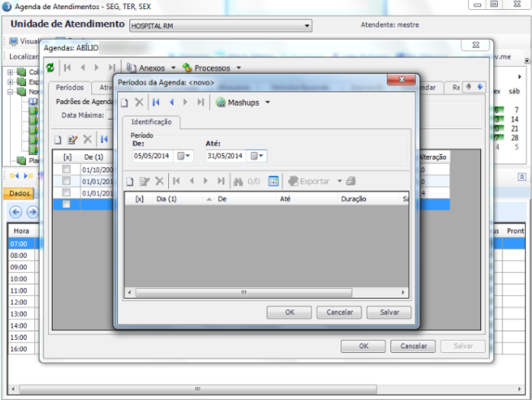Go to first row in inner grid toolbar
The image size is (532, 400).
(x=177, y=181)
